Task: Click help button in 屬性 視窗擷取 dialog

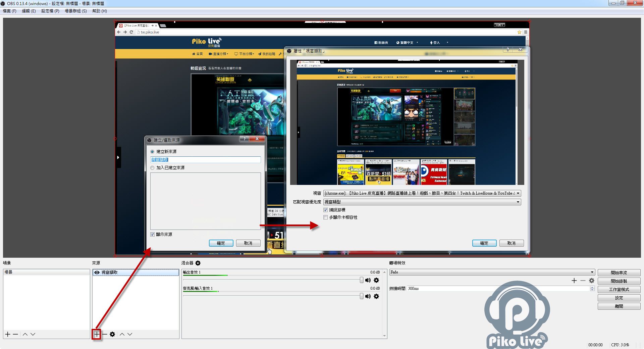Action: click(x=507, y=49)
